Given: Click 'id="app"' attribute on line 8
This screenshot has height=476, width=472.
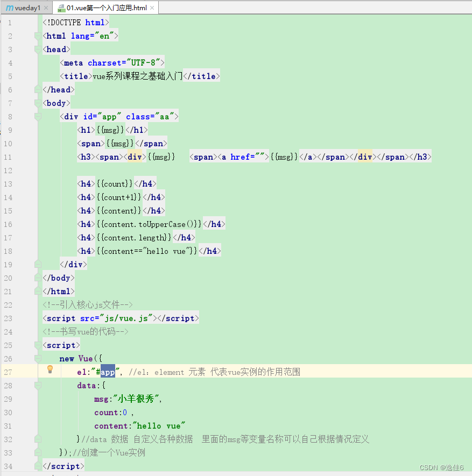Looking at the screenshot, I should pyautogui.click(x=102, y=117).
